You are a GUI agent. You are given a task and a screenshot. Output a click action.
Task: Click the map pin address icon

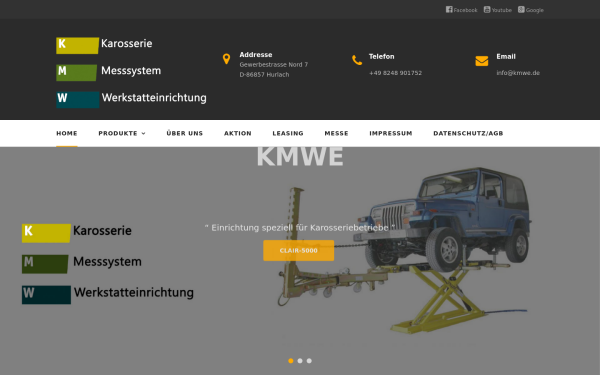(x=226, y=59)
